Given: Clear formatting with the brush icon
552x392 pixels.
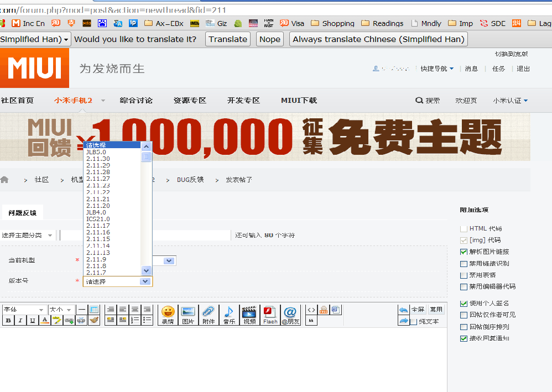Looking at the screenshot, I should tap(93, 320).
